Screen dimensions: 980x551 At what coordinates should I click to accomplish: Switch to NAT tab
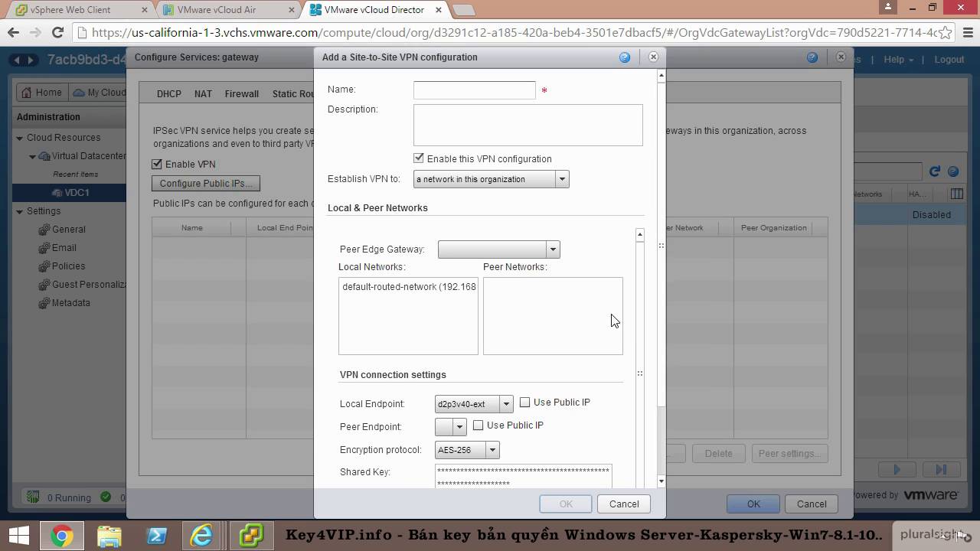pos(203,94)
